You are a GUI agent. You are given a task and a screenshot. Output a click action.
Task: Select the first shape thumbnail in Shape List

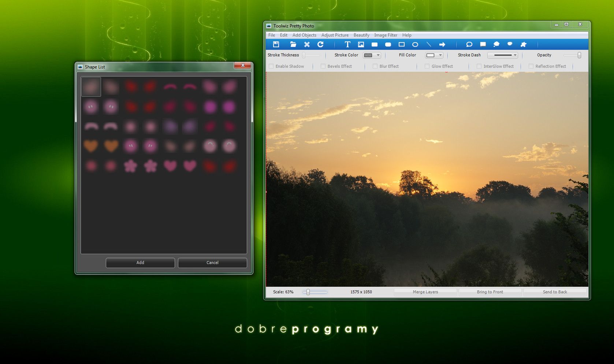[x=91, y=87]
